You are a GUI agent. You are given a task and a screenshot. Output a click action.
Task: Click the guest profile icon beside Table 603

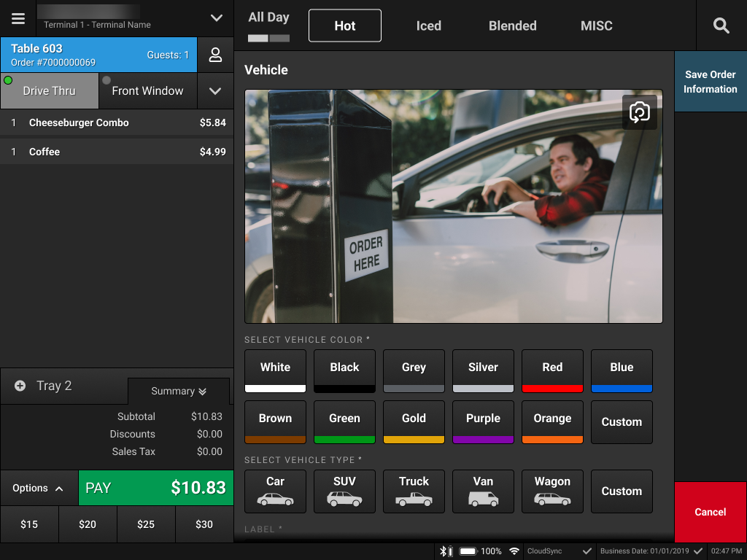pyautogui.click(x=215, y=55)
